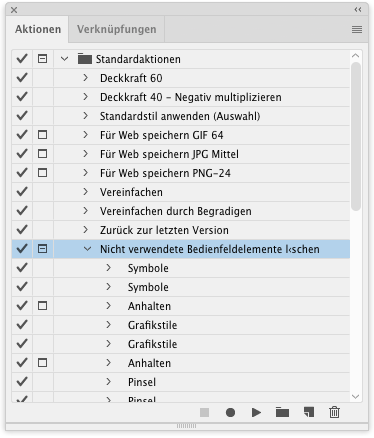Collapse the Standardaktionen set
Viewport: 374px width, 438px height.
[65, 59]
